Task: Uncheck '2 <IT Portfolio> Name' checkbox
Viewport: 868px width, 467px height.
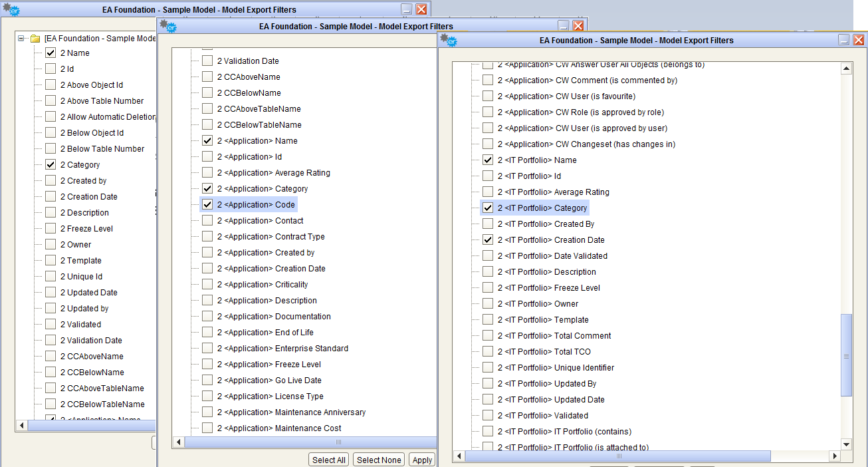Action: 488,160
